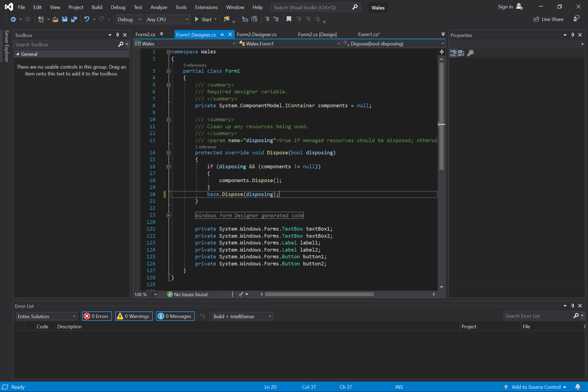The image size is (588, 392).
Task: Click the Search Toolbox input field
Action: click(65, 44)
